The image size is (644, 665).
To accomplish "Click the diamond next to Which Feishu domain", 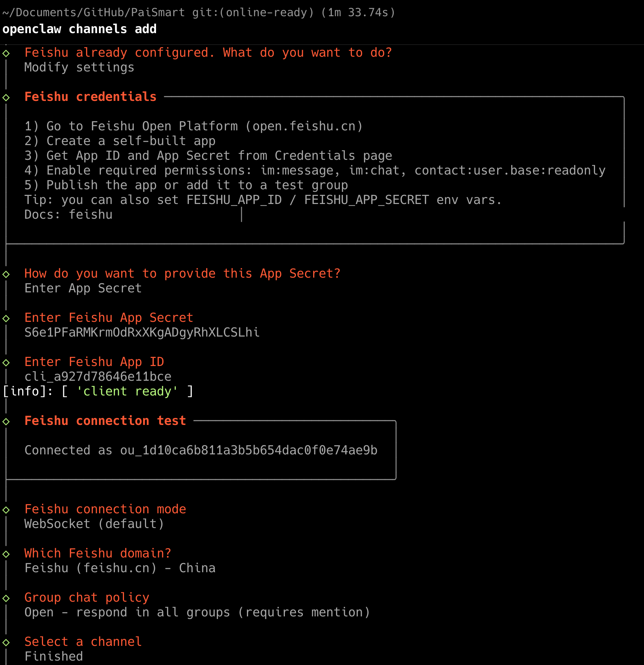I will [6, 554].
